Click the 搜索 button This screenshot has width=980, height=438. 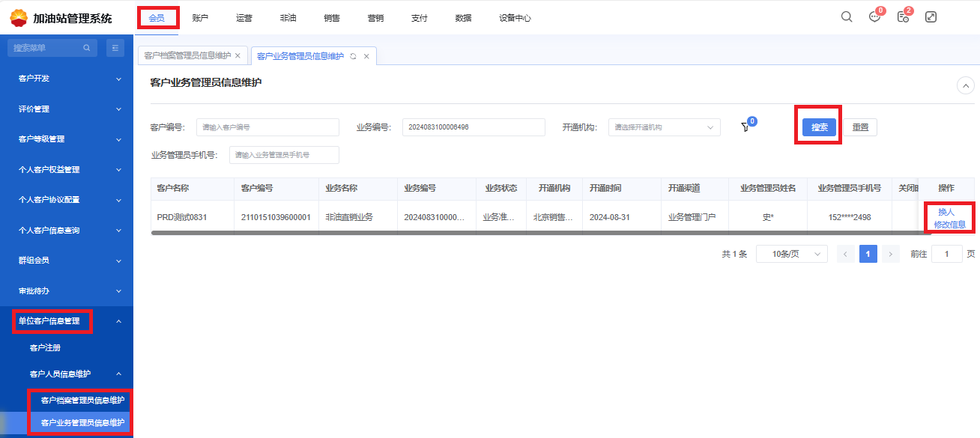tap(819, 127)
